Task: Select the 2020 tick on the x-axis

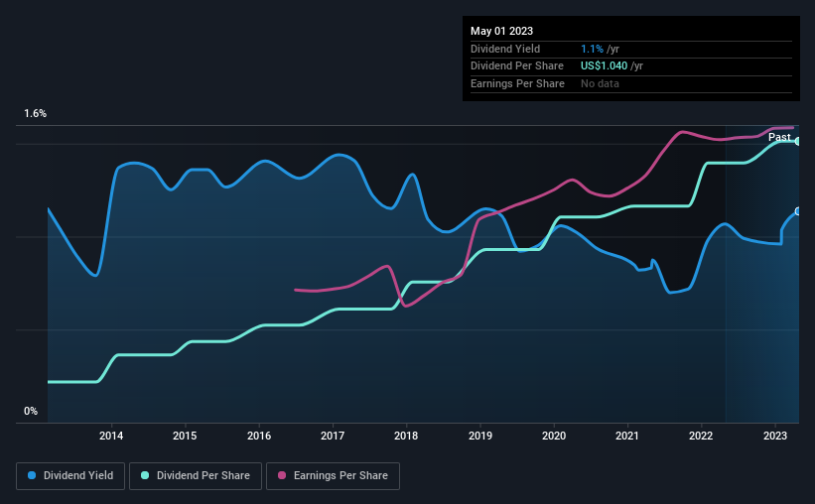Action: click(x=554, y=436)
